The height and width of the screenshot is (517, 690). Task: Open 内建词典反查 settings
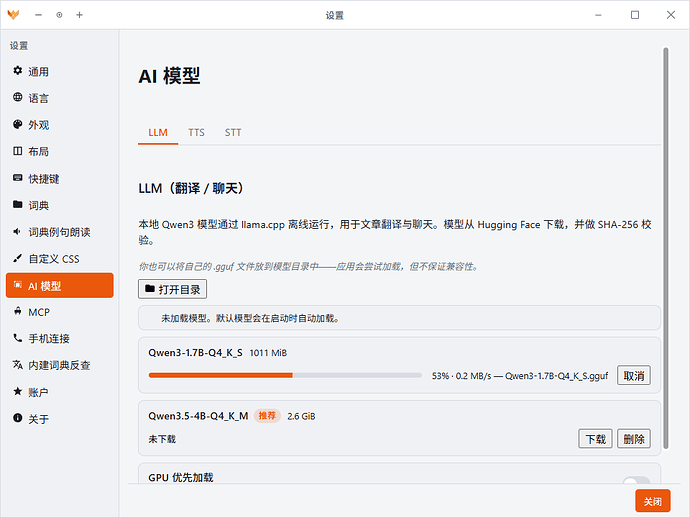[59, 365]
